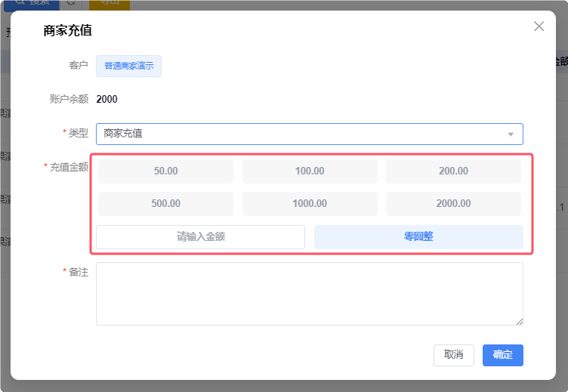The width and height of the screenshot is (568, 392).
Task: Confirm the recharge with 确定
Action: click(x=502, y=355)
